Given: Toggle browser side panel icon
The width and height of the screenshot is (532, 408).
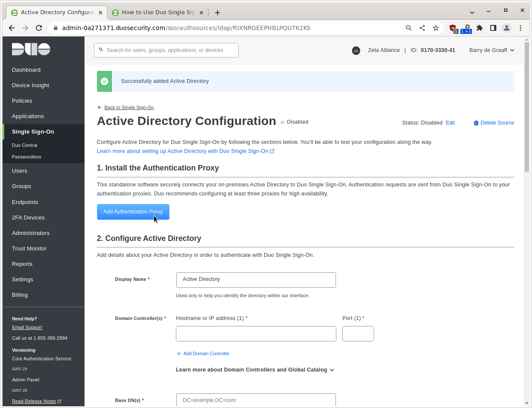Looking at the screenshot, I should coord(493,28).
